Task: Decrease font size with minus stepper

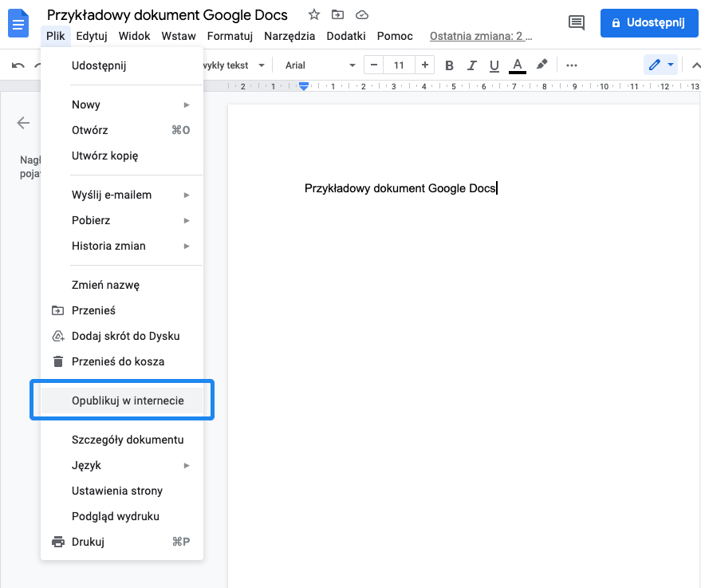Action: [x=373, y=65]
